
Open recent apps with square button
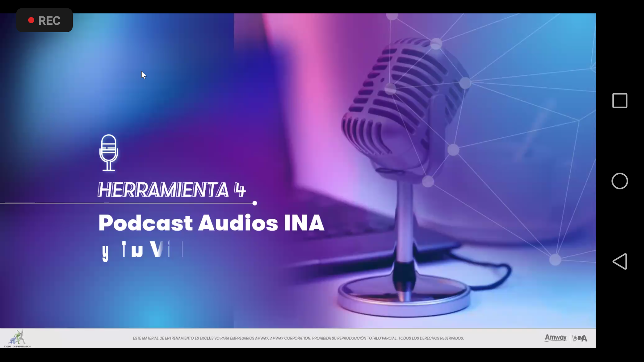pos(620,101)
